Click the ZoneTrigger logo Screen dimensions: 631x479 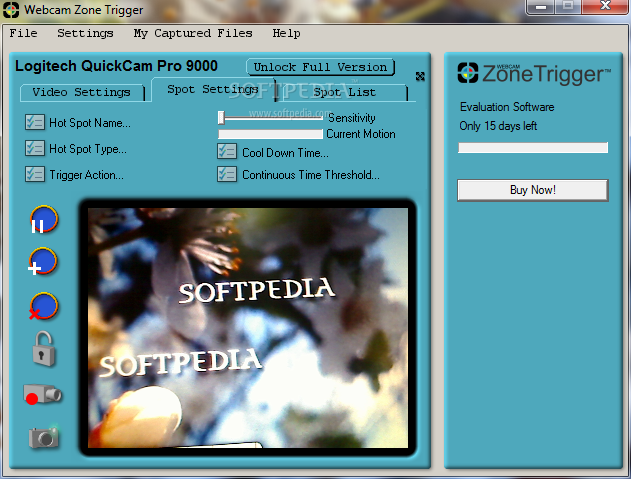534,73
